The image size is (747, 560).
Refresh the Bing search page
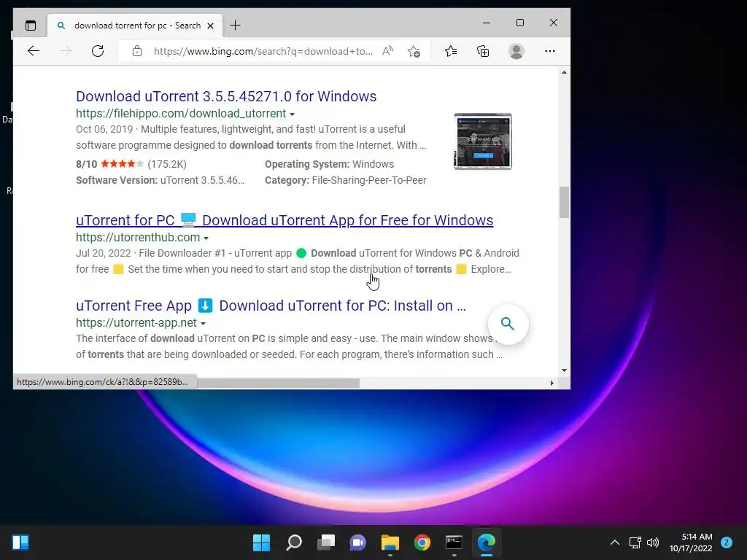click(x=98, y=51)
